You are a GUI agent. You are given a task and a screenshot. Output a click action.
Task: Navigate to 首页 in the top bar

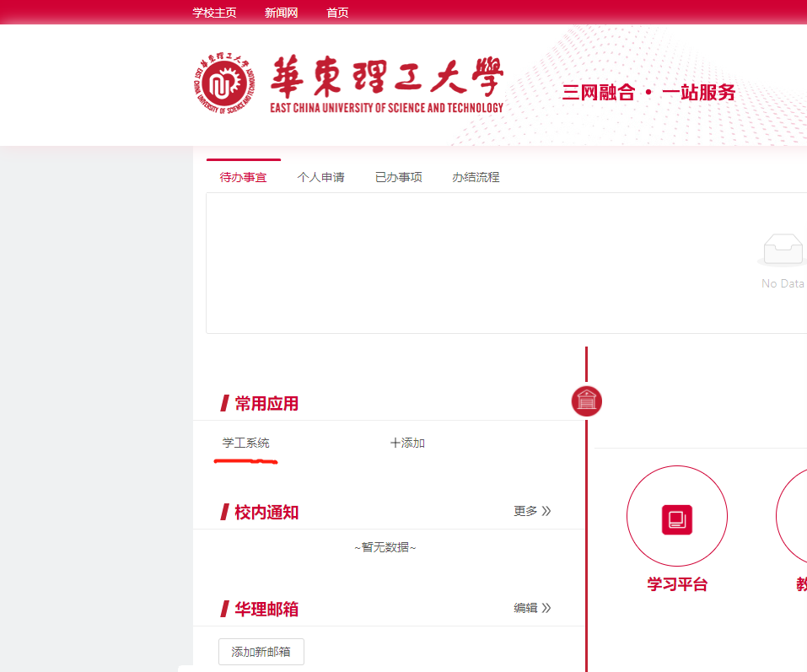[x=337, y=13]
